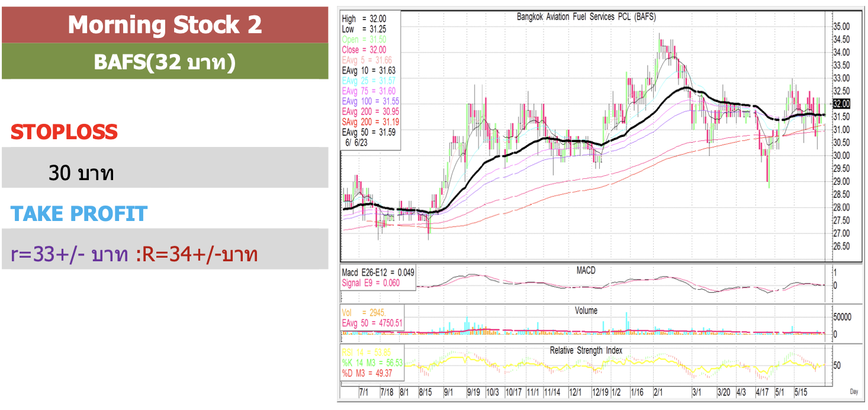The height and width of the screenshot is (410, 868).
Task: Click the highlighted current price tag on the price axis
Action: (841, 104)
